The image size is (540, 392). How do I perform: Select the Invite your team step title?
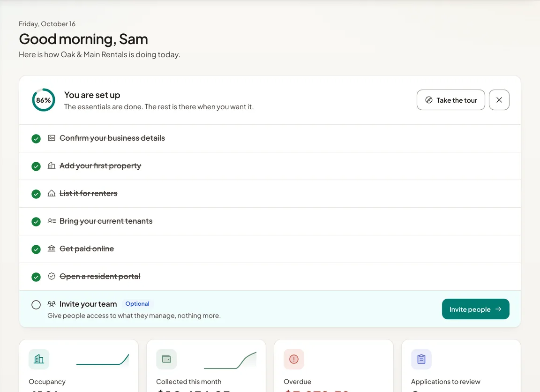click(88, 304)
